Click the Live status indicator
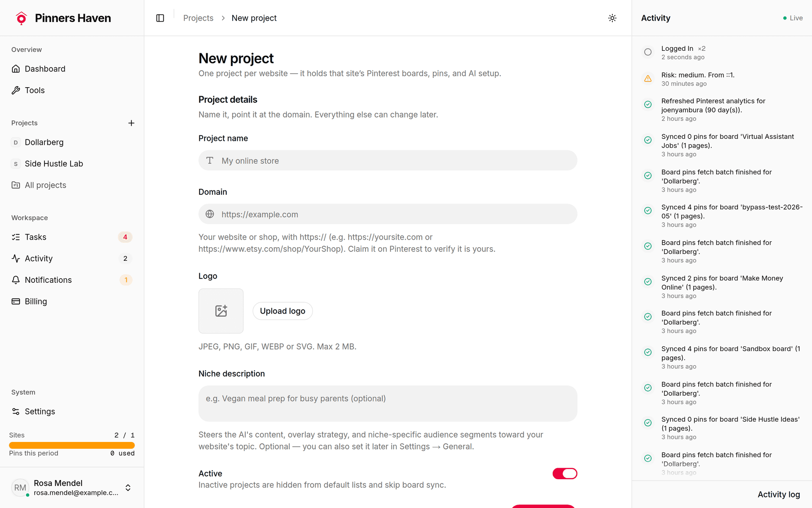This screenshot has height=508, width=812. tap(793, 18)
